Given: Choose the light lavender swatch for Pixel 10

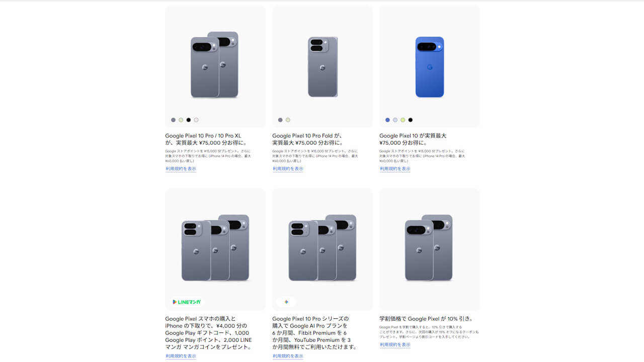Looking at the screenshot, I should pos(395,120).
